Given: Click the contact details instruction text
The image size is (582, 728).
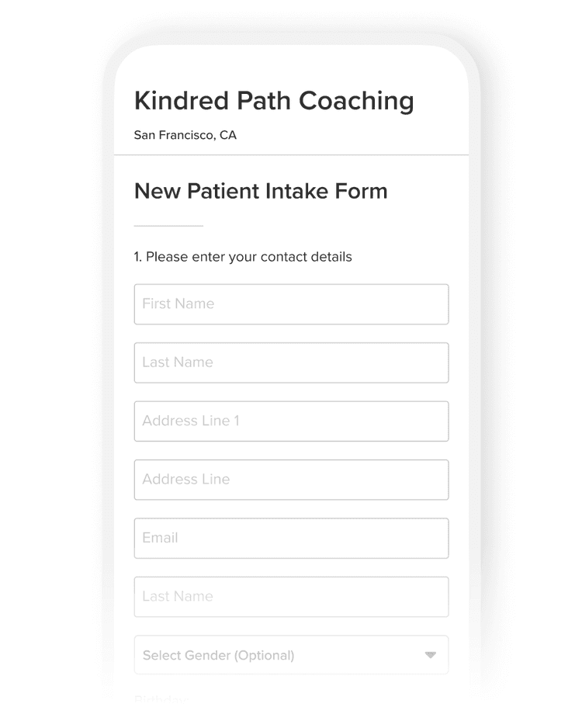Looking at the screenshot, I should coord(242,257).
